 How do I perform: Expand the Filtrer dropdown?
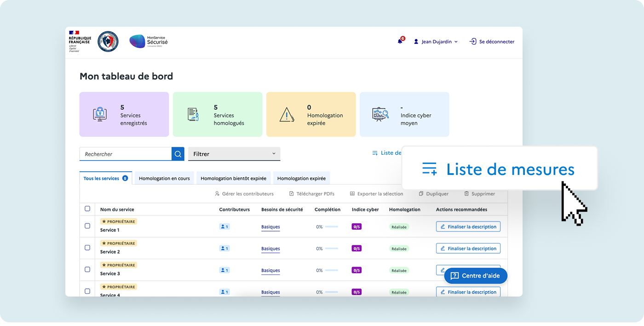pos(234,154)
